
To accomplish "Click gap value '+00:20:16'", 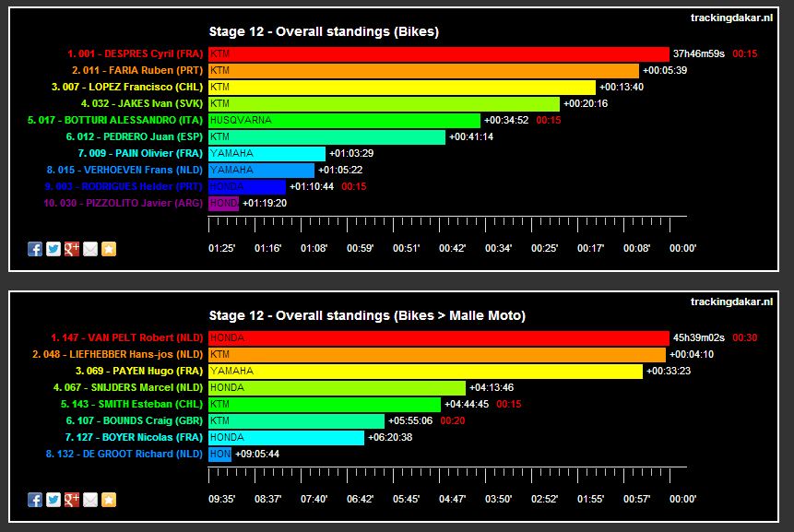I will pos(586,103).
